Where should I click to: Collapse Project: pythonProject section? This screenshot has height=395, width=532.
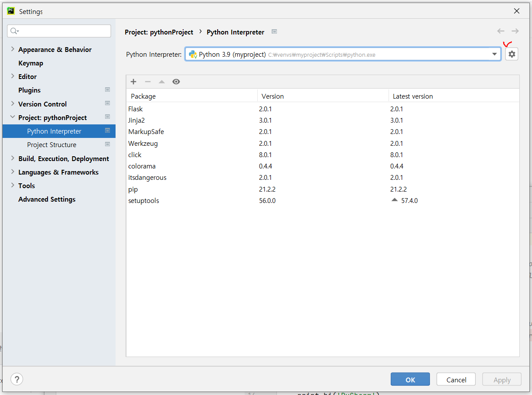pos(13,117)
